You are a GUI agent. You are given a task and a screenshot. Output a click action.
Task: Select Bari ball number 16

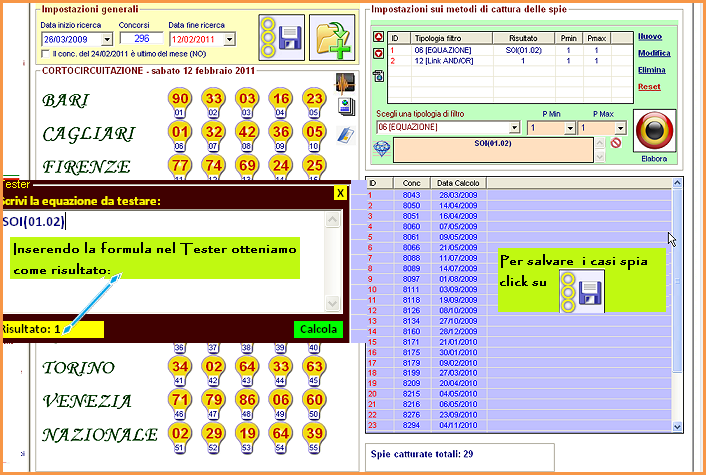(281, 99)
